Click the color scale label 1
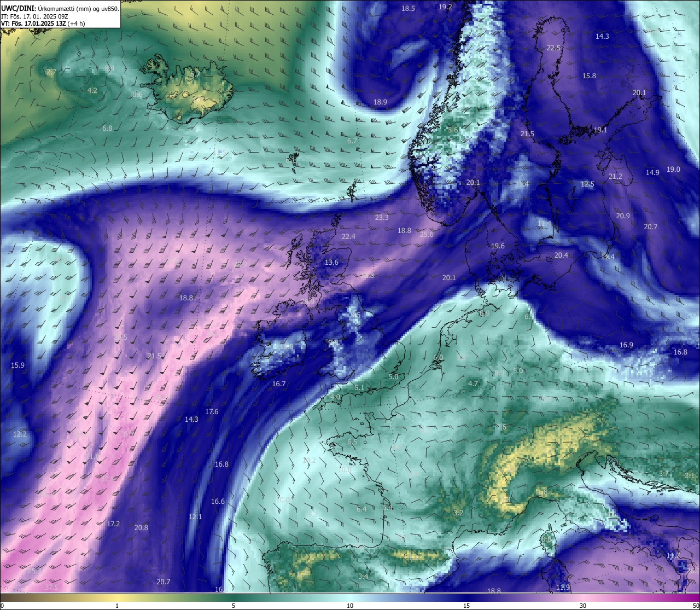Viewport: 700px width, 610px height. 116,606
